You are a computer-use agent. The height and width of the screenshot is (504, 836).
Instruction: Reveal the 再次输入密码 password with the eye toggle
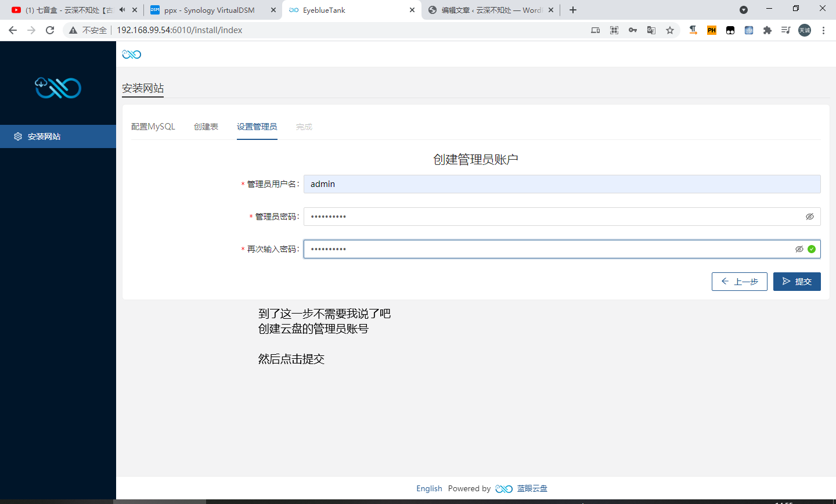pos(799,249)
